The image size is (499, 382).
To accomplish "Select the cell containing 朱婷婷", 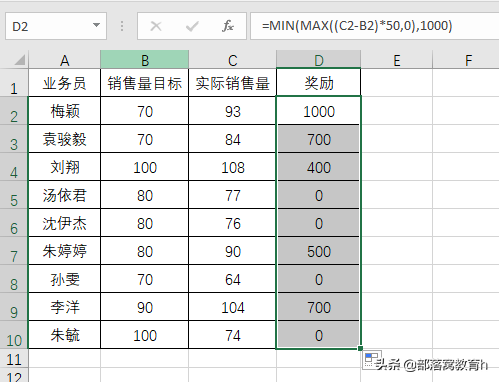I will click(x=64, y=251).
